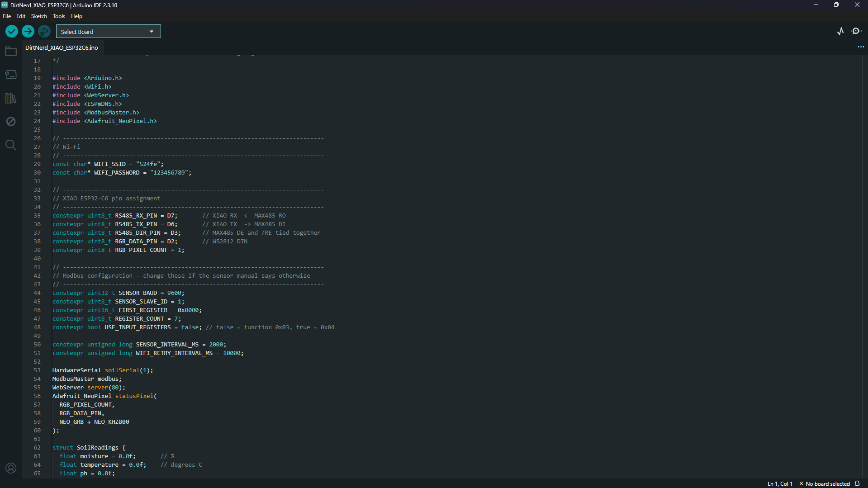Click the NEO_GRB + NEO_KHZ800 line
Viewport: 868px width, 488px height.
94,422
